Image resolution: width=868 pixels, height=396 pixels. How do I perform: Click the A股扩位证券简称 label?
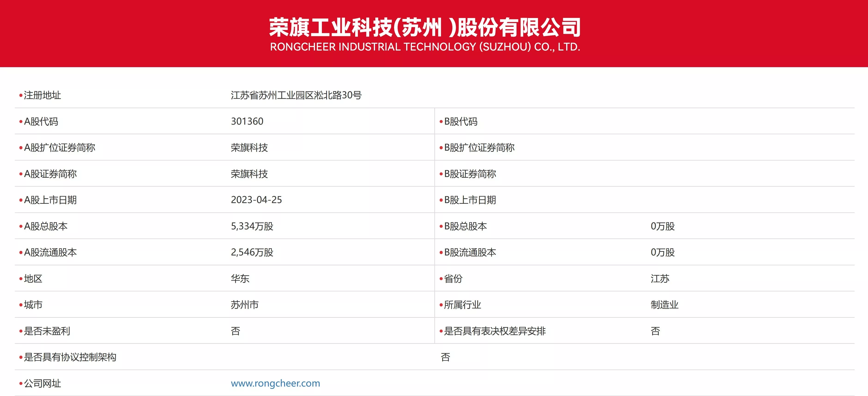coord(60,148)
